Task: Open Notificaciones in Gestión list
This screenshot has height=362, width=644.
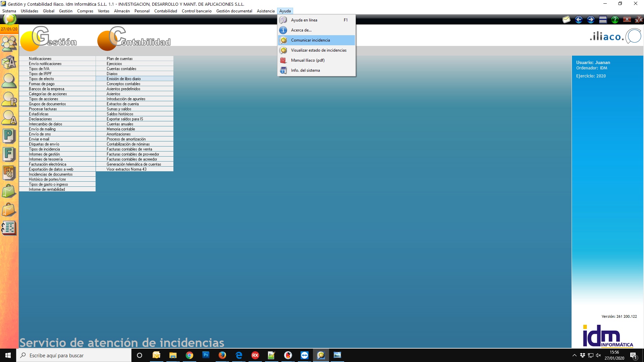Action: tap(57, 59)
